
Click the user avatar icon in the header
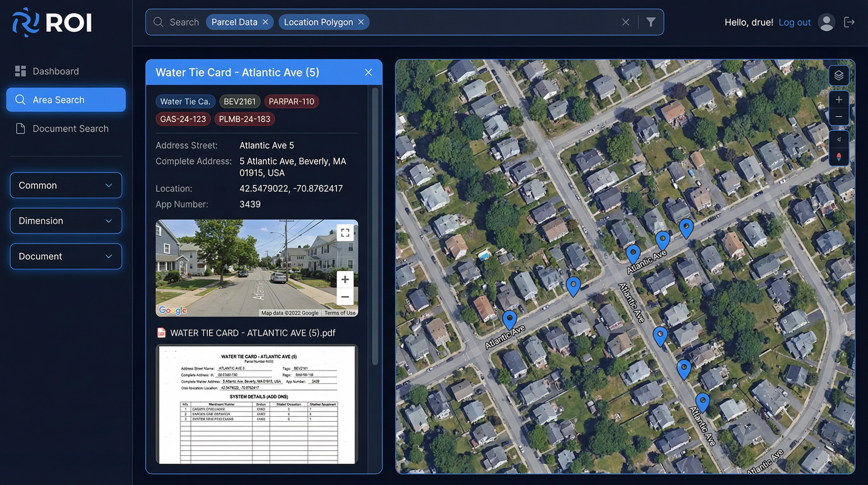[x=826, y=22]
